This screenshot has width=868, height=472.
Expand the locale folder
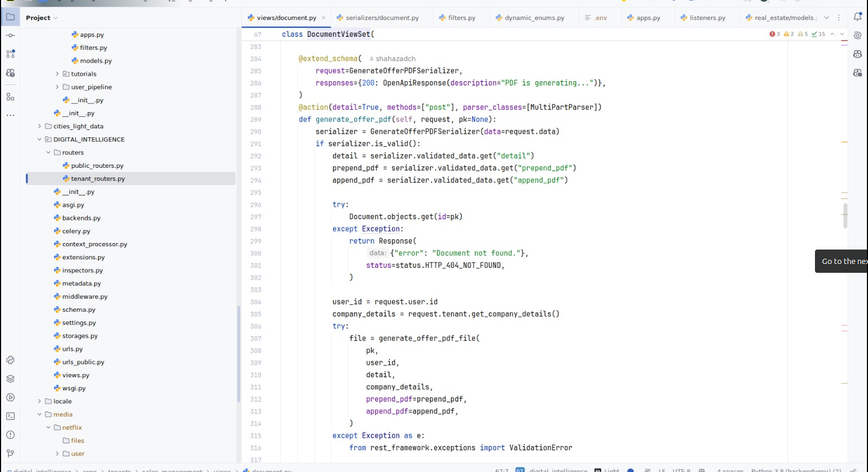tap(40, 402)
